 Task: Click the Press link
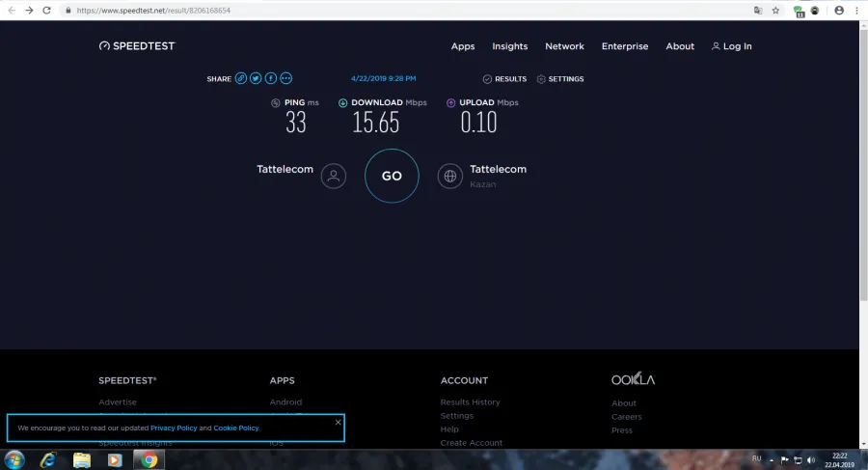(x=622, y=430)
